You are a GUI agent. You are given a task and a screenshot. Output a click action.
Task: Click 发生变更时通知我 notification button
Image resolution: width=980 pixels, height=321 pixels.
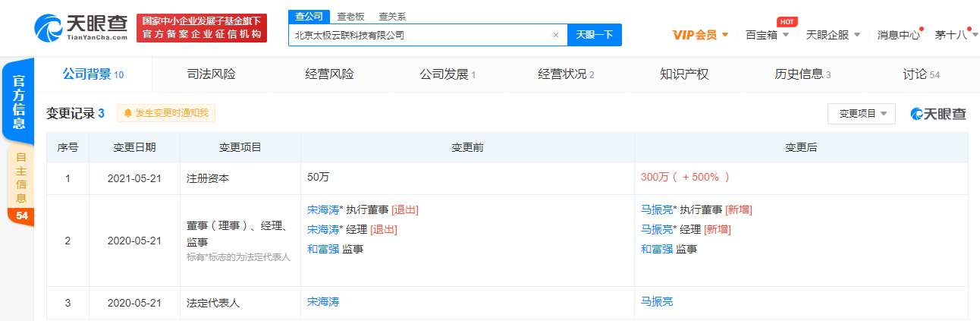click(x=166, y=113)
